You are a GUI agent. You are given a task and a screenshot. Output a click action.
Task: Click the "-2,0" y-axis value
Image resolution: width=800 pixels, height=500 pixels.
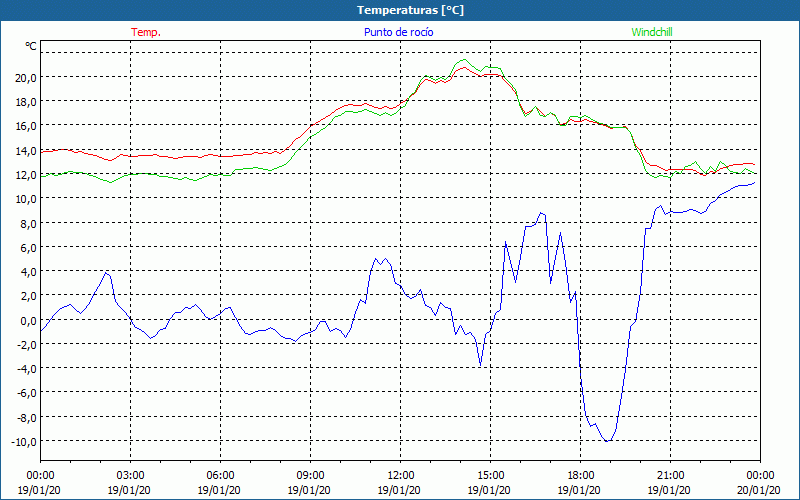coord(27,345)
